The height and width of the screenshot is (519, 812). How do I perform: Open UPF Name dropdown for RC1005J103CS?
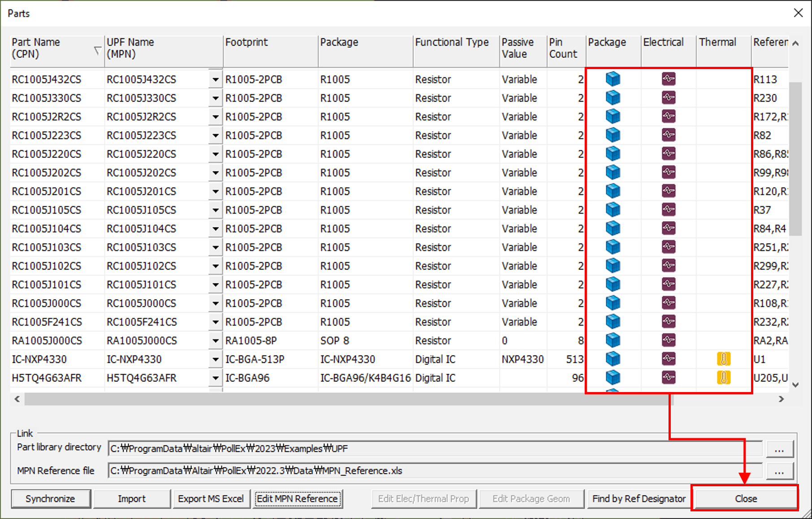coord(216,248)
